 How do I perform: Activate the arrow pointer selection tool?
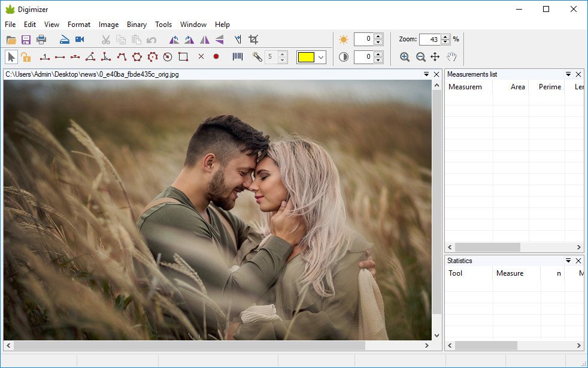coord(11,57)
